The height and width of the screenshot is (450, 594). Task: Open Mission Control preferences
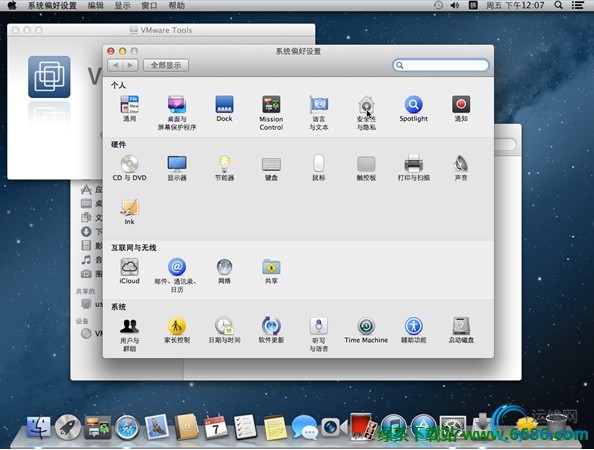click(x=271, y=112)
